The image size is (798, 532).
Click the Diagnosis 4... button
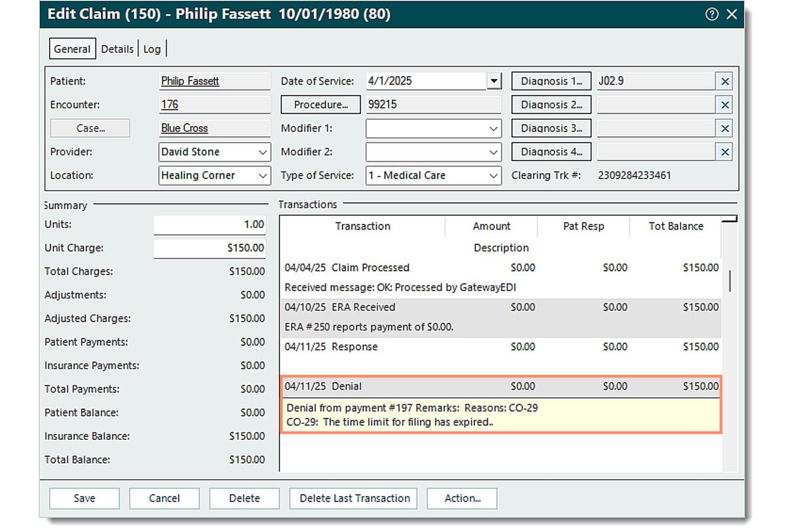click(x=551, y=151)
